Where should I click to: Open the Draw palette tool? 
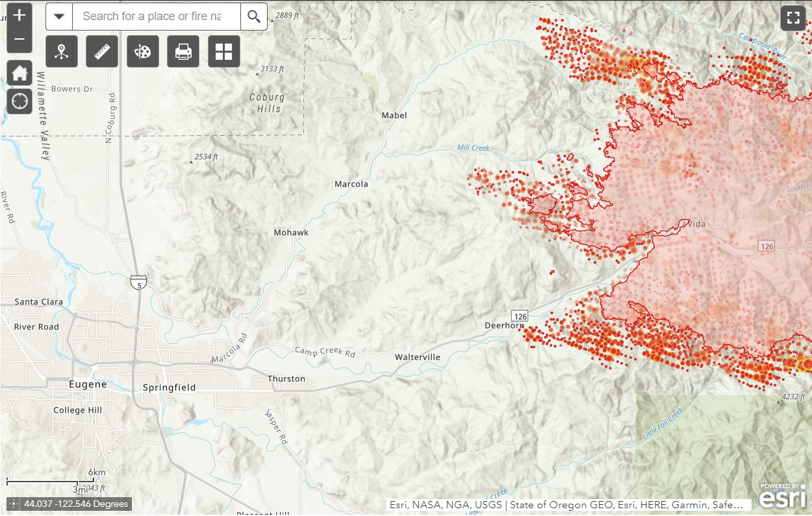click(x=143, y=51)
